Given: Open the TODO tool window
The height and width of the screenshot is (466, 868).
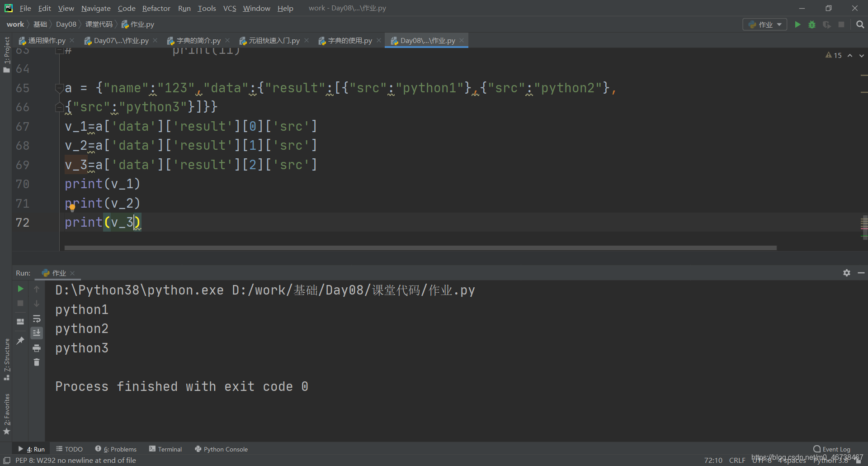Looking at the screenshot, I should click(x=70, y=449).
